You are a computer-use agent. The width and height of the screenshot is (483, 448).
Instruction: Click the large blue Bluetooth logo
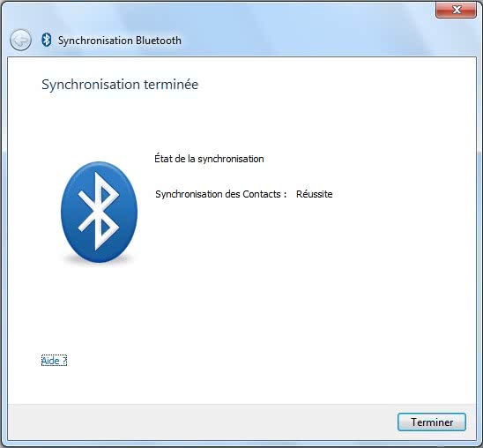click(x=99, y=212)
